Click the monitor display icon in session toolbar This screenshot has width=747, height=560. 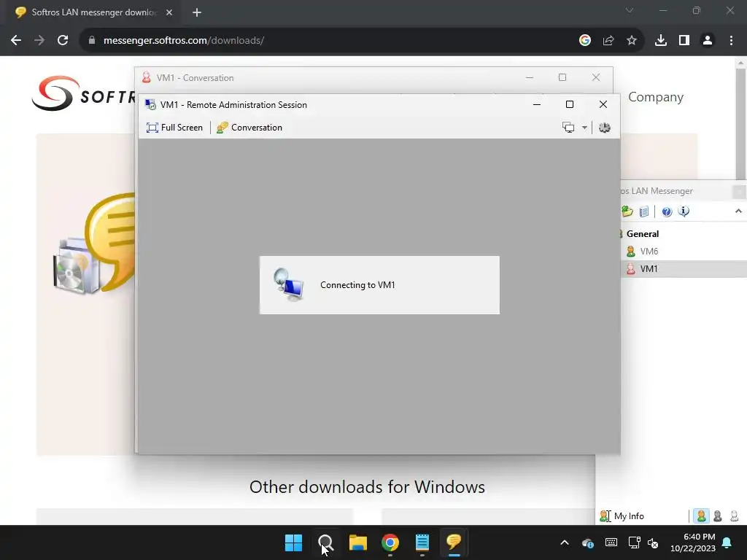click(x=568, y=128)
